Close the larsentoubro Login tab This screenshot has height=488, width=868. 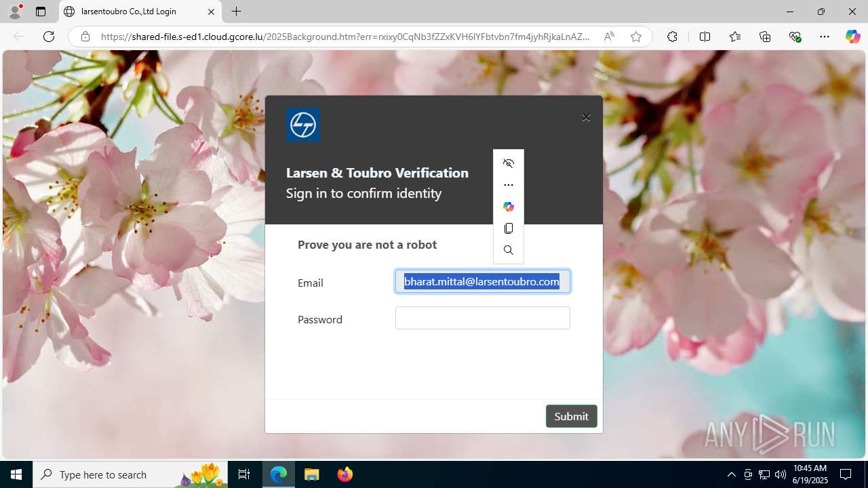tap(211, 12)
